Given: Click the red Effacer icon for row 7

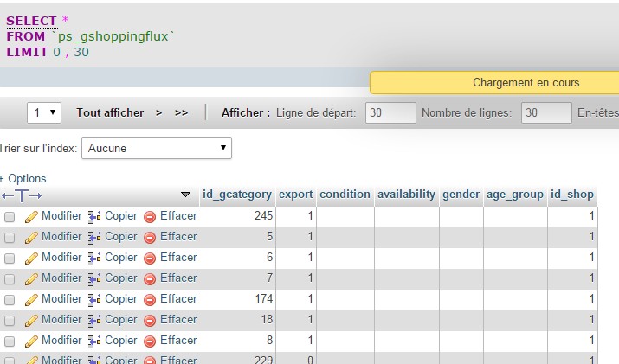Looking at the screenshot, I should point(150,278).
